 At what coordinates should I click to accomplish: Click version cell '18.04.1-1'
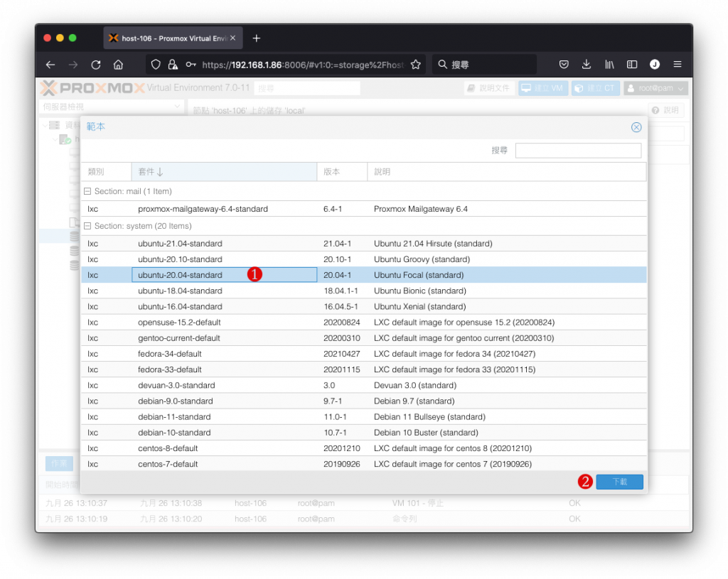[x=341, y=291]
